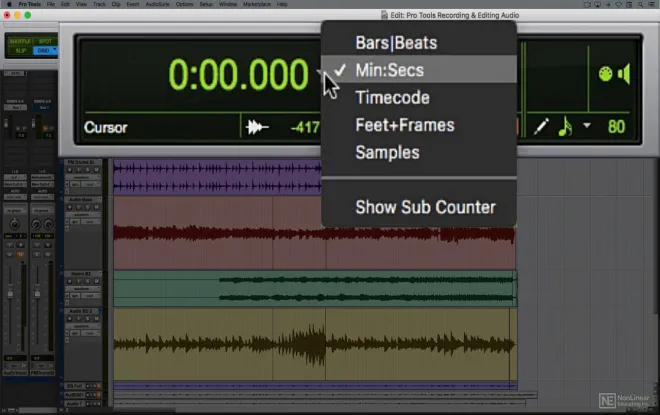Open the Marketplace menu

[256, 4]
